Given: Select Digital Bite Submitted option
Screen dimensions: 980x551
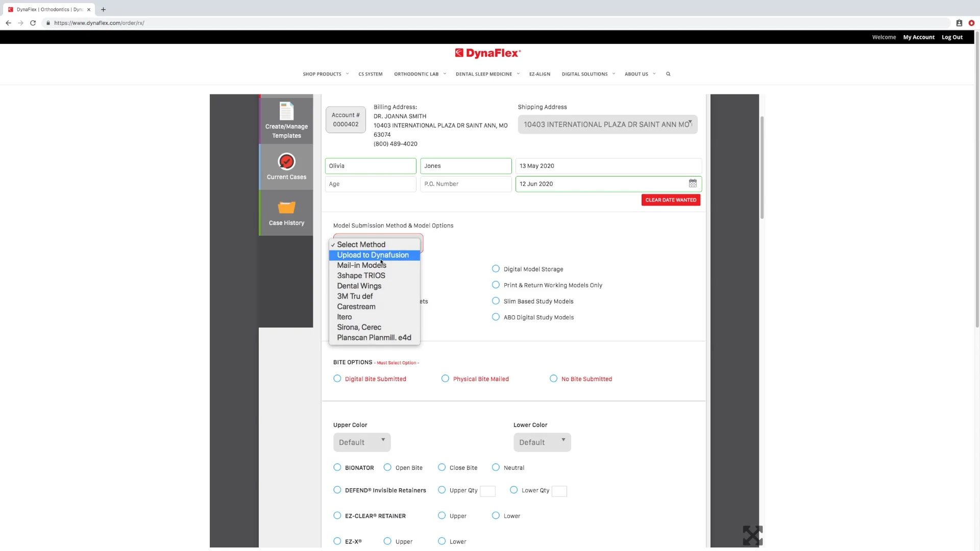Looking at the screenshot, I should pos(337,379).
